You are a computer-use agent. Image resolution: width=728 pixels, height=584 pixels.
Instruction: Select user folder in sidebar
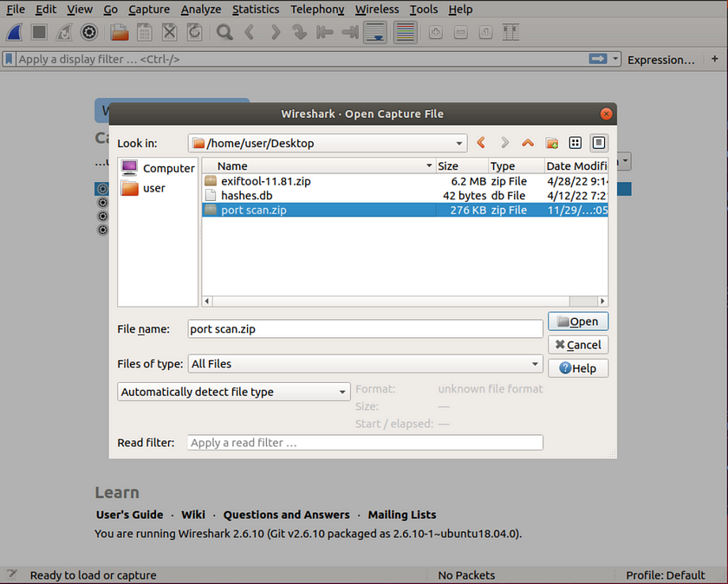[x=143, y=188]
